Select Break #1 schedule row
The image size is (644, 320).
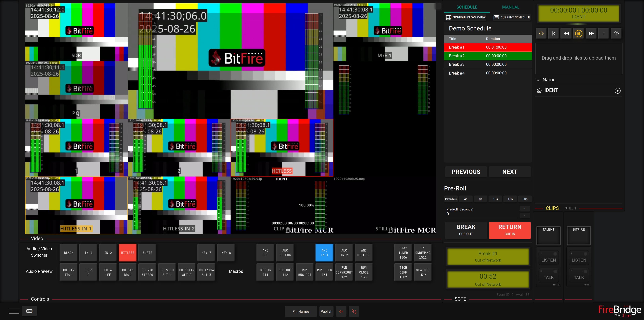click(488, 47)
